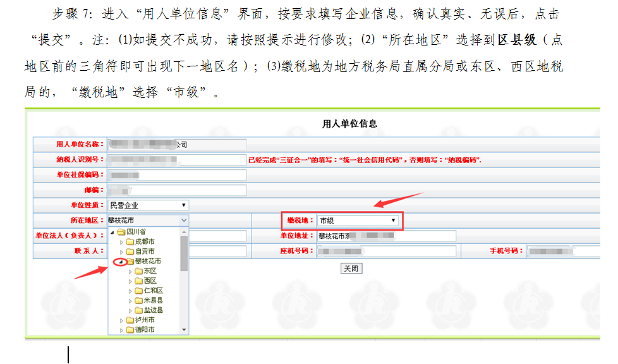The height and width of the screenshot is (364, 618).
Task: Expand the 泸州市 tree node triangle
Action: (122, 320)
